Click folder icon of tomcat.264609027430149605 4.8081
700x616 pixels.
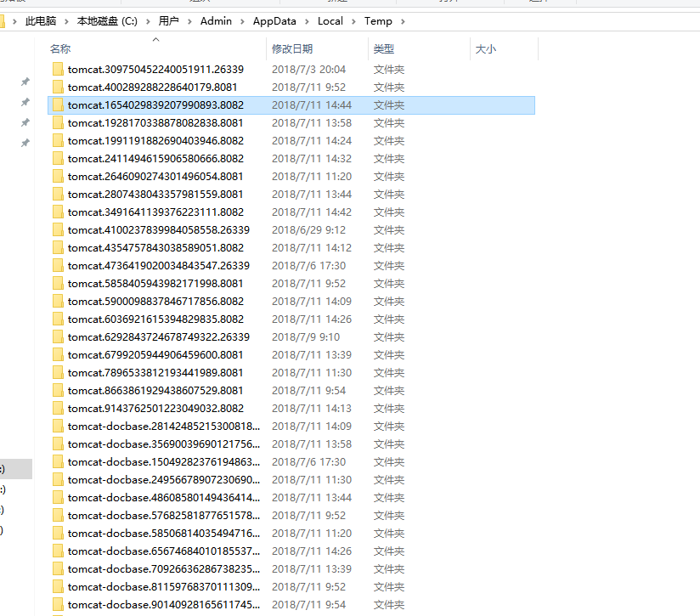click(58, 177)
